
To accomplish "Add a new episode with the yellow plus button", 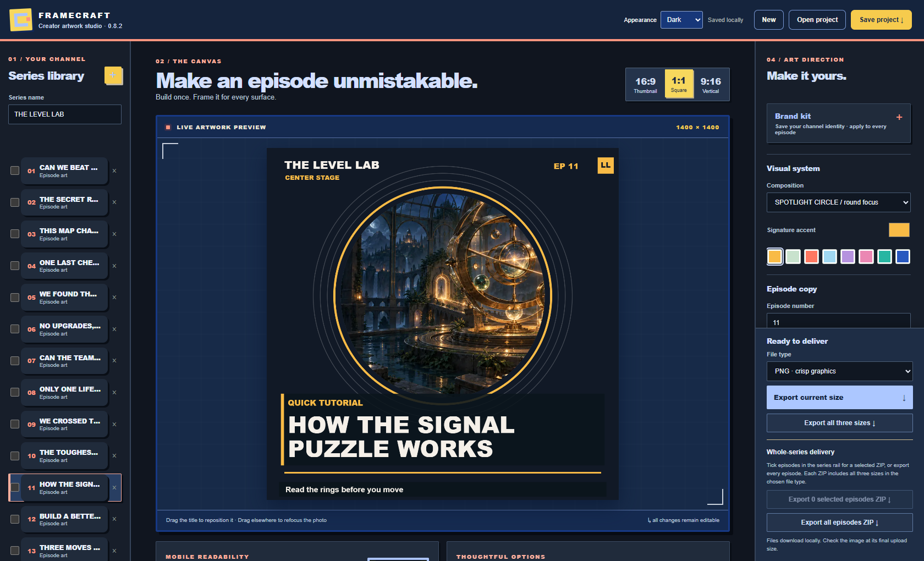I will pos(113,75).
